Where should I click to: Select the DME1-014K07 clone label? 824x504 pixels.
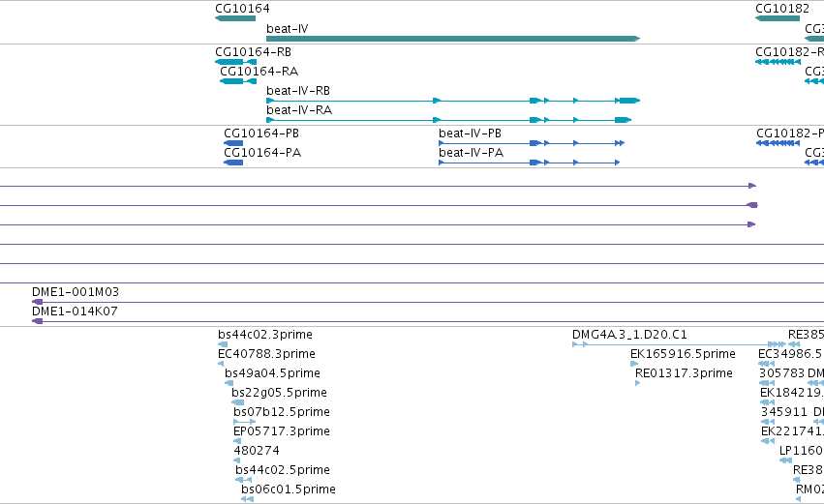point(75,311)
